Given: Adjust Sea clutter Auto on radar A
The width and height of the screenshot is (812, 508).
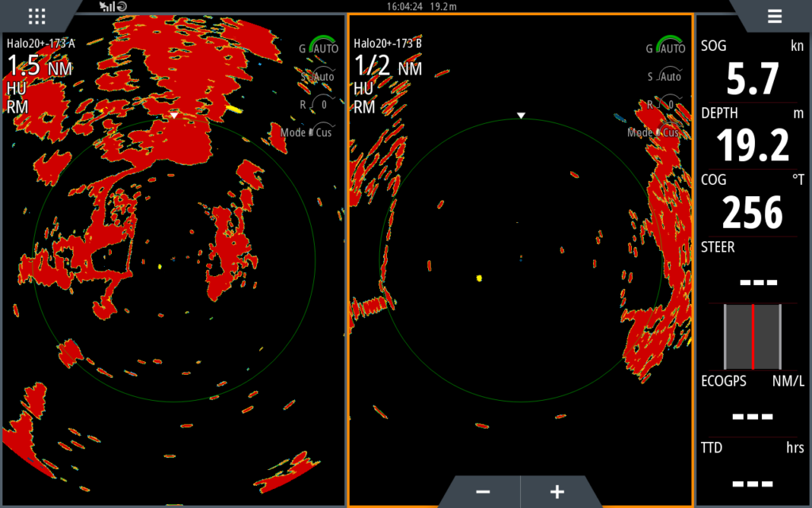Looking at the screenshot, I should (321, 76).
